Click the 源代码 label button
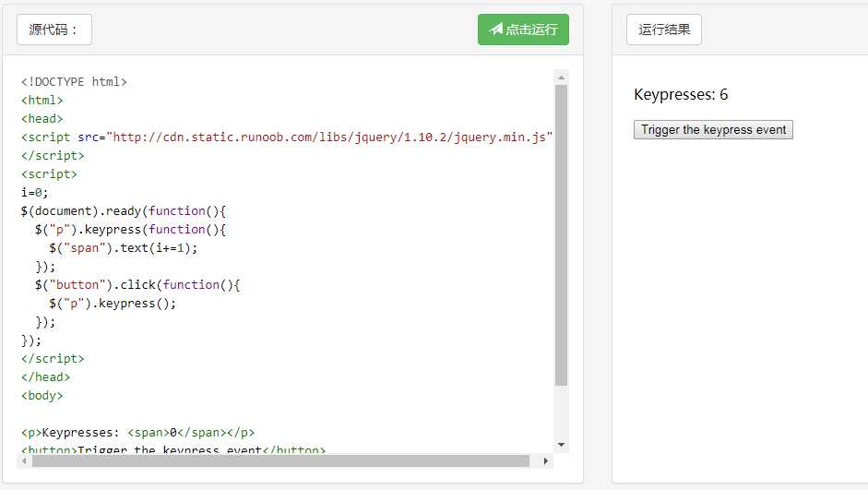This screenshot has width=868, height=490. point(54,30)
